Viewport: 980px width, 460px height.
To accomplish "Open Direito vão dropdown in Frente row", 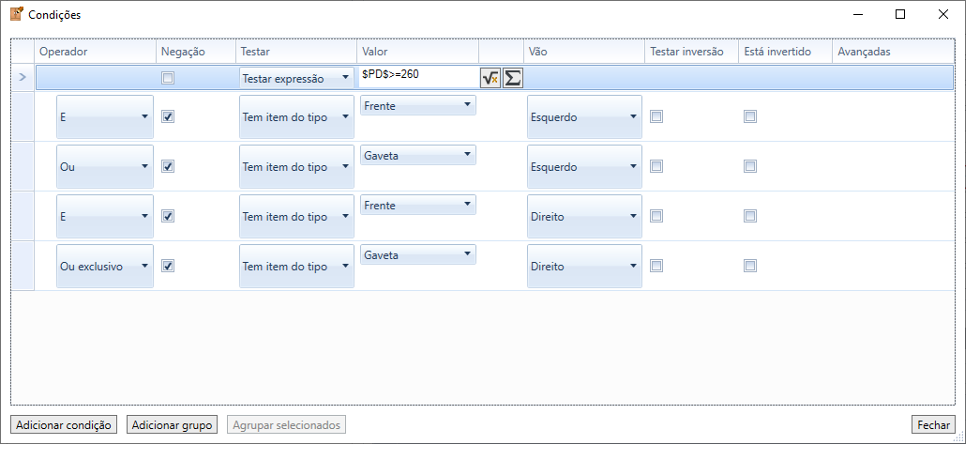I will pos(584,217).
